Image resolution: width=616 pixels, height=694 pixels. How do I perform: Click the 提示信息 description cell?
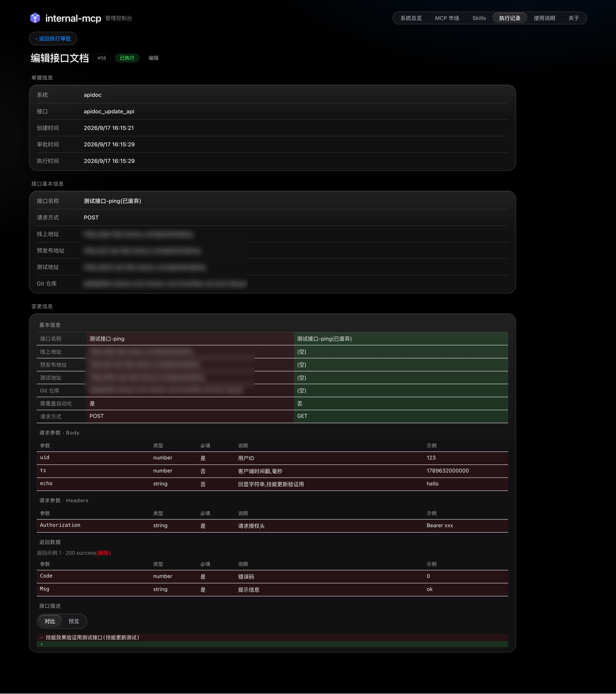pyautogui.click(x=249, y=589)
